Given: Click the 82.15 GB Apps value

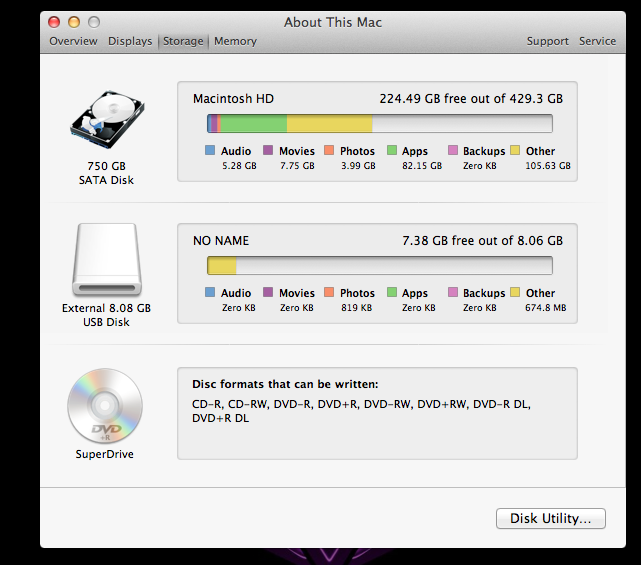Looking at the screenshot, I should [422, 166].
